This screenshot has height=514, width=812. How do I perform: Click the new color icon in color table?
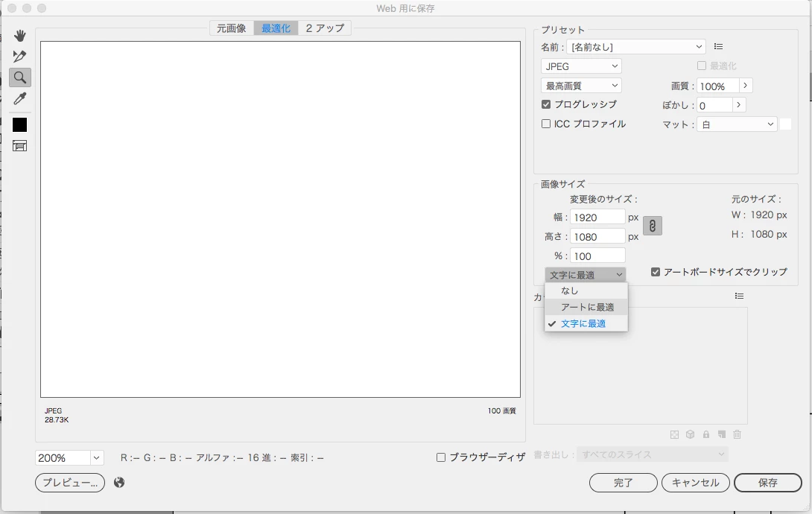722,435
